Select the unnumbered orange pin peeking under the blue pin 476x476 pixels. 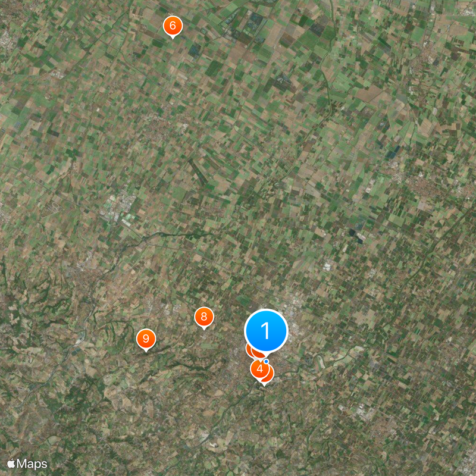pos(250,351)
